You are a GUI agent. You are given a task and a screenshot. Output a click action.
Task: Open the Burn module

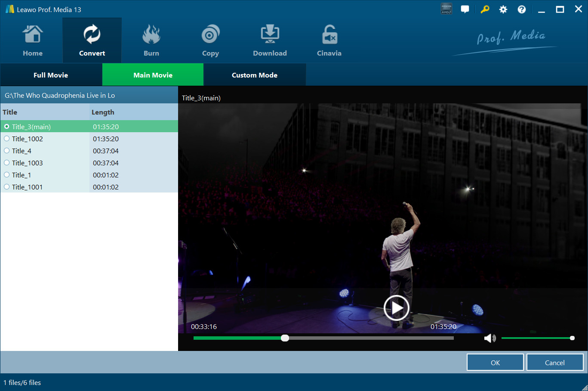[x=151, y=40]
